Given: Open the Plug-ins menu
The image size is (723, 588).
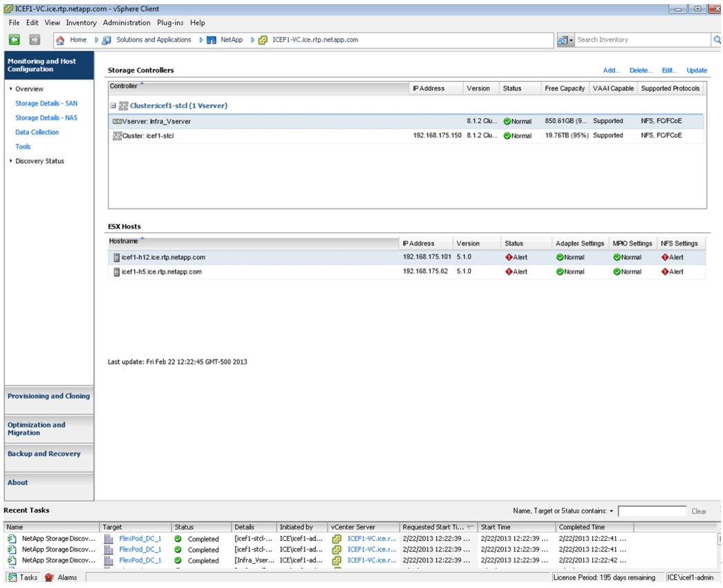Looking at the screenshot, I should [170, 23].
